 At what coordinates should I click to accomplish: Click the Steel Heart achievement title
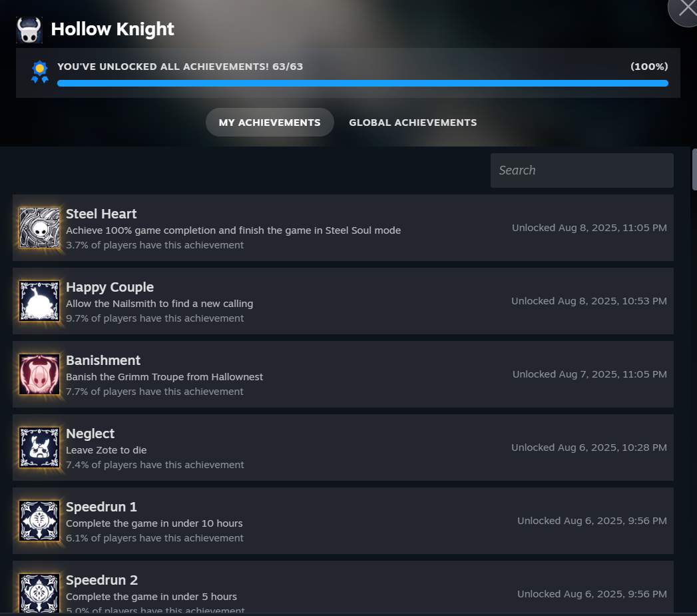101,214
